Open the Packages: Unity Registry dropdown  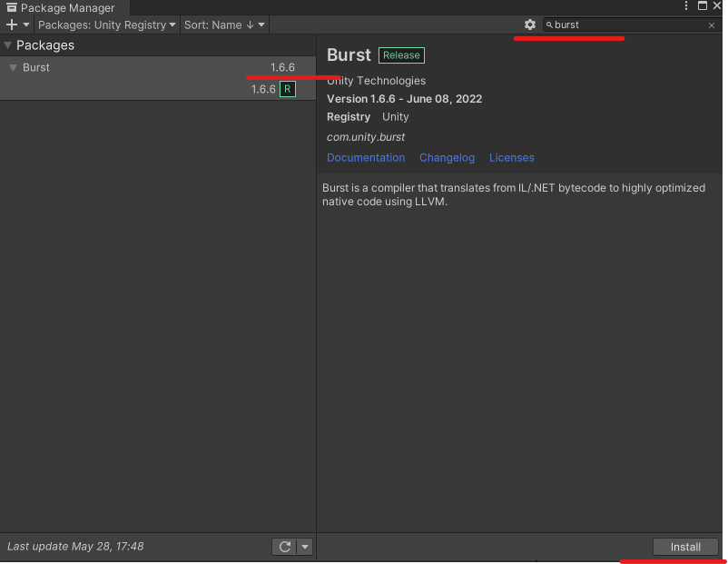pyautogui.click(x=107, y=25)
